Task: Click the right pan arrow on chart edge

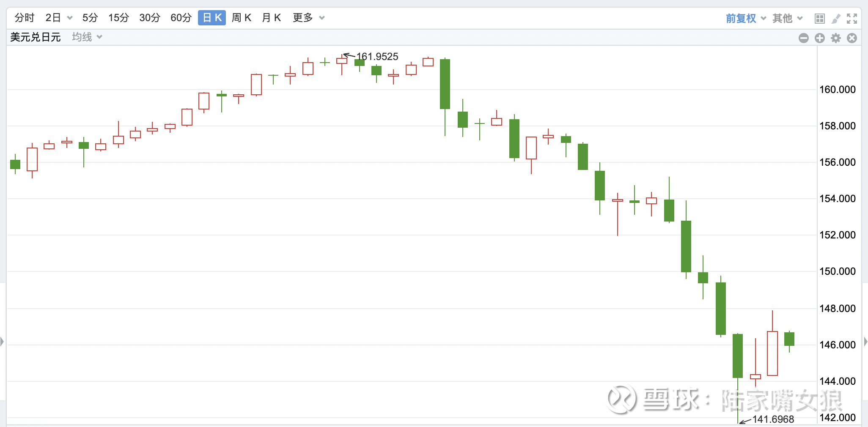Action: [866, 341]
